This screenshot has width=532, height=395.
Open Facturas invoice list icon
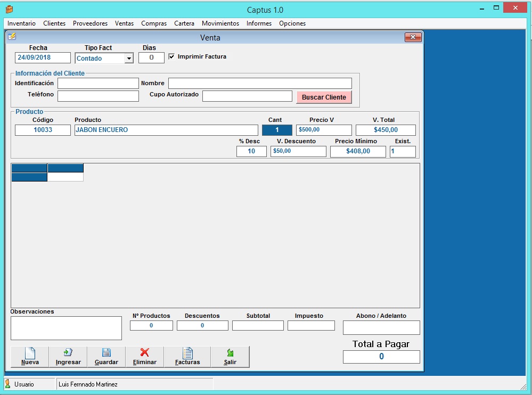point(187,352)
